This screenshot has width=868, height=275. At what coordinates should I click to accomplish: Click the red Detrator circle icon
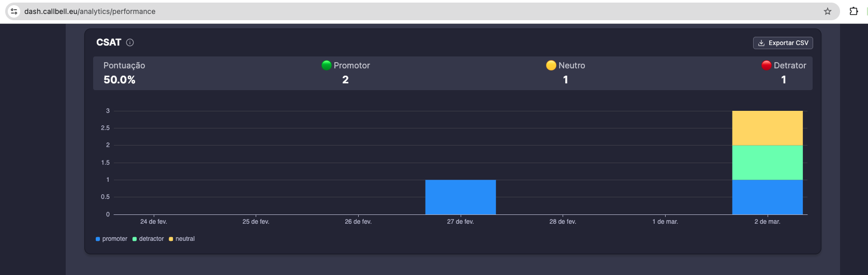point(766,65)
